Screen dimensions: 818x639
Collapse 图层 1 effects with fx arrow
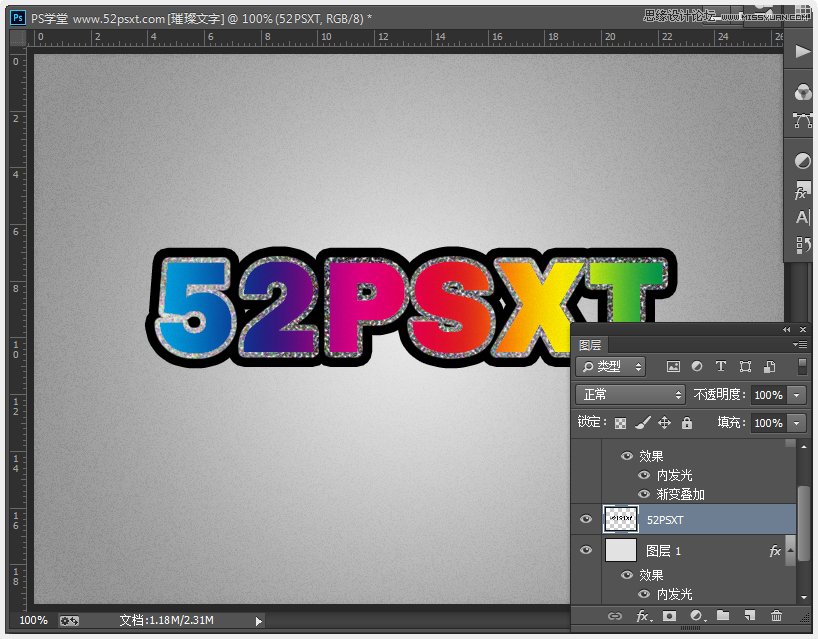click(791, 550)
